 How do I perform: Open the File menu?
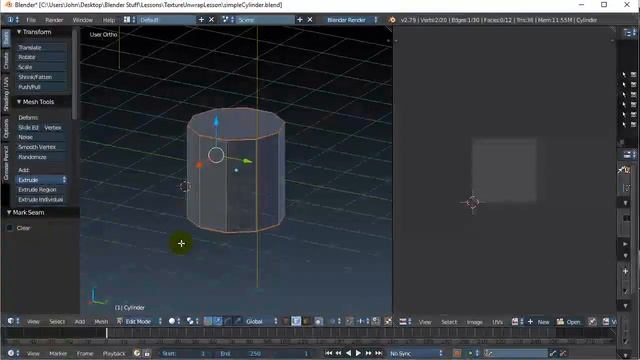coord(31,20)
